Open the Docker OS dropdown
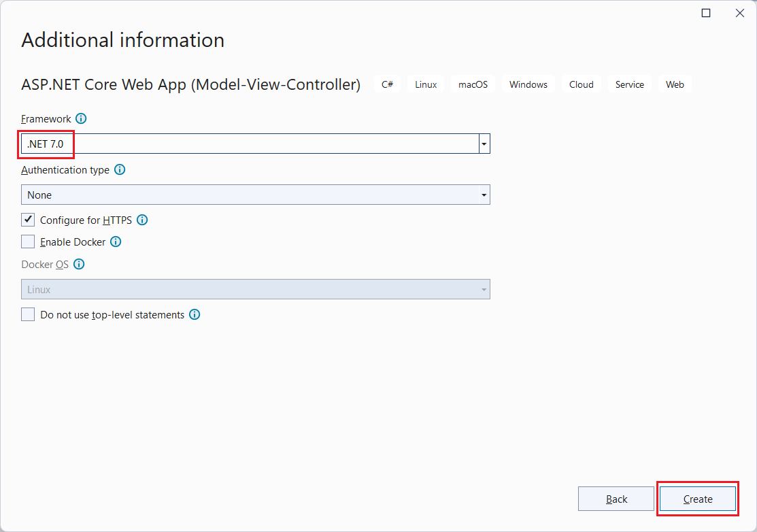The image size is (757, 532). click(484, 289)
